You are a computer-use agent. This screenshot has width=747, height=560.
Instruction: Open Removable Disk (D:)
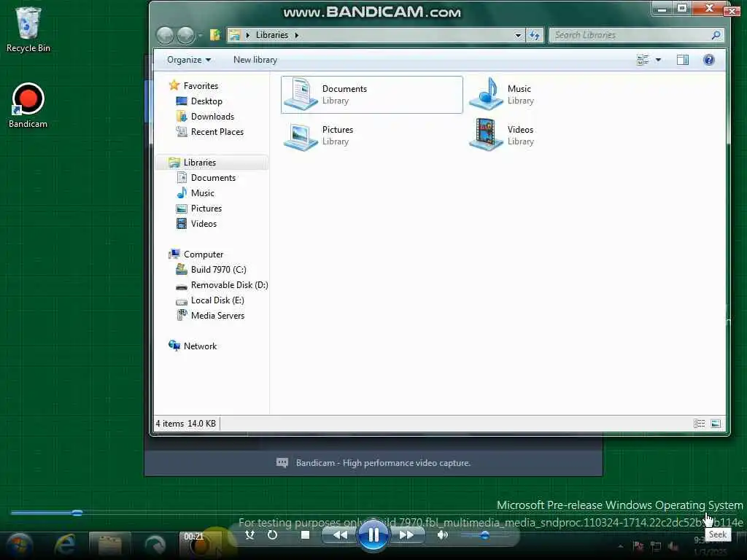coord(222,285)
